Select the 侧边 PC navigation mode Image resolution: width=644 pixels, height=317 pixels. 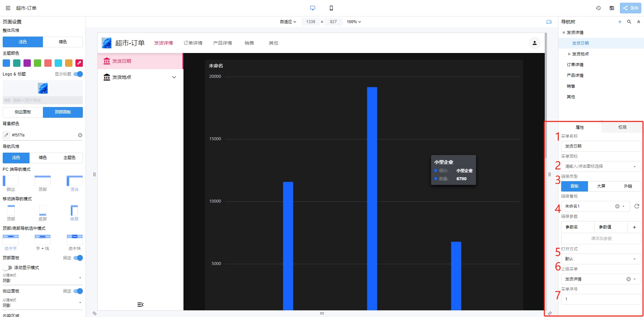click(11, 183)
